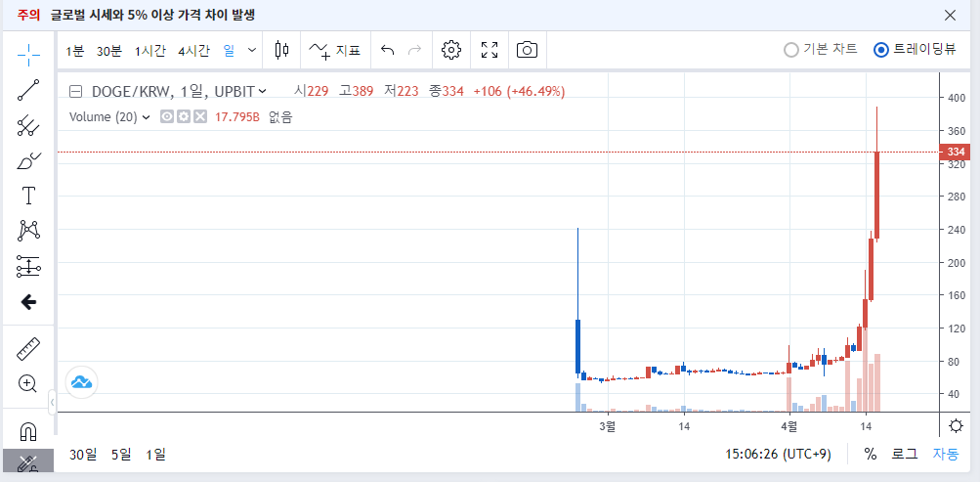Expand the Volume (20) dropdown arrow
Screen dimensions: 980x482
147,117
